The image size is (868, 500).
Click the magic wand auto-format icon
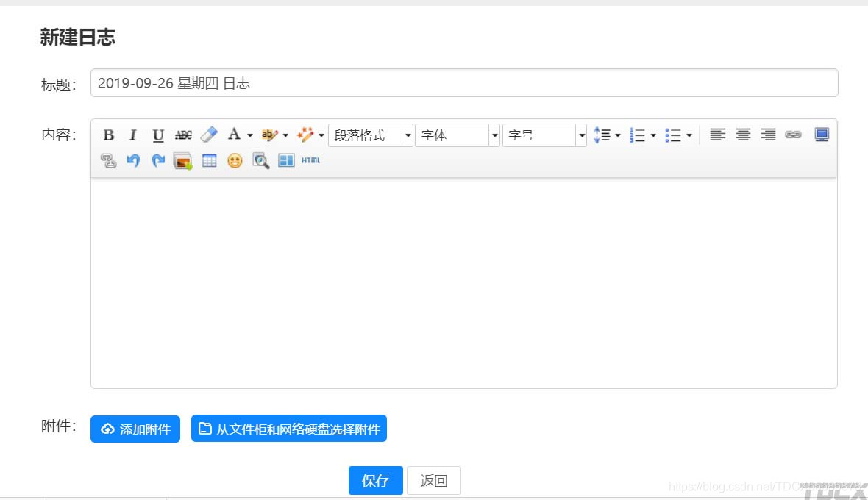[305, 135]
